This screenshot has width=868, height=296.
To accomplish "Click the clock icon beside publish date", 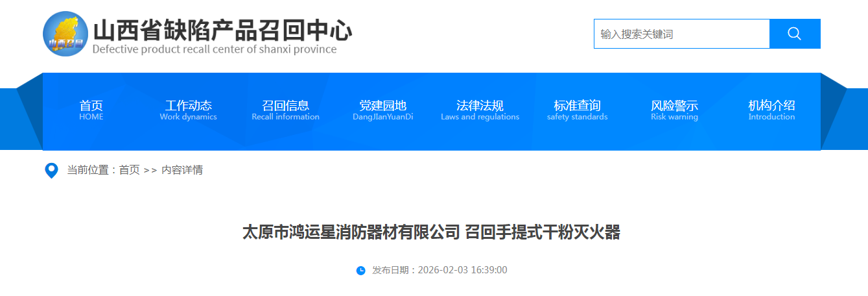I will (361, 270).
